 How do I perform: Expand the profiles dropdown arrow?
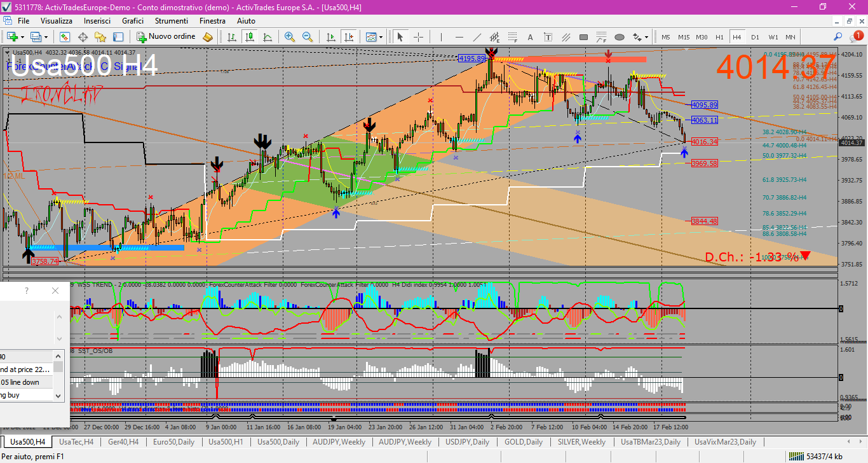pos(46,37)
